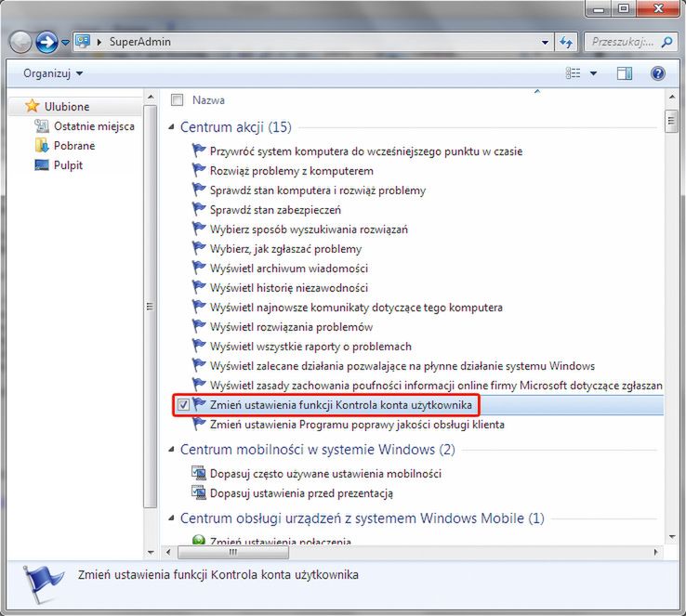Select Ostatnie miejsca in navigation pane
Image resolution: width=686 pixels, height=616 pixels.
pos(94,126)
